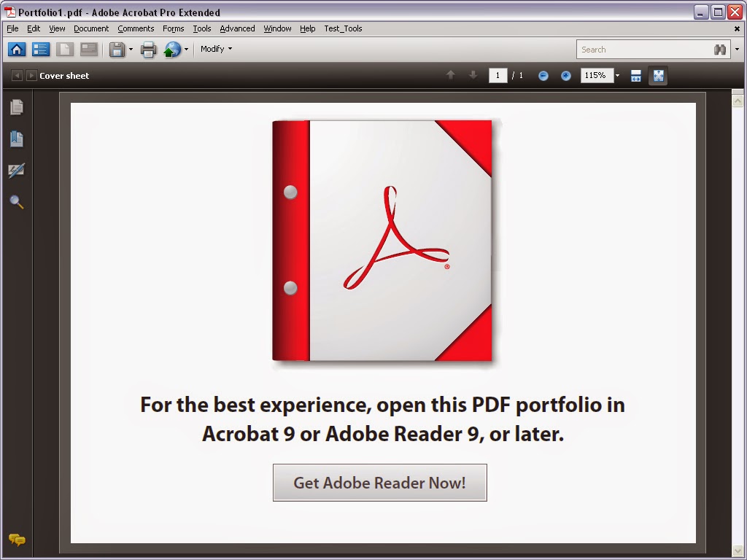The image size is (747, 560).
Task: Open the Help menu
Action: [308, 28]
